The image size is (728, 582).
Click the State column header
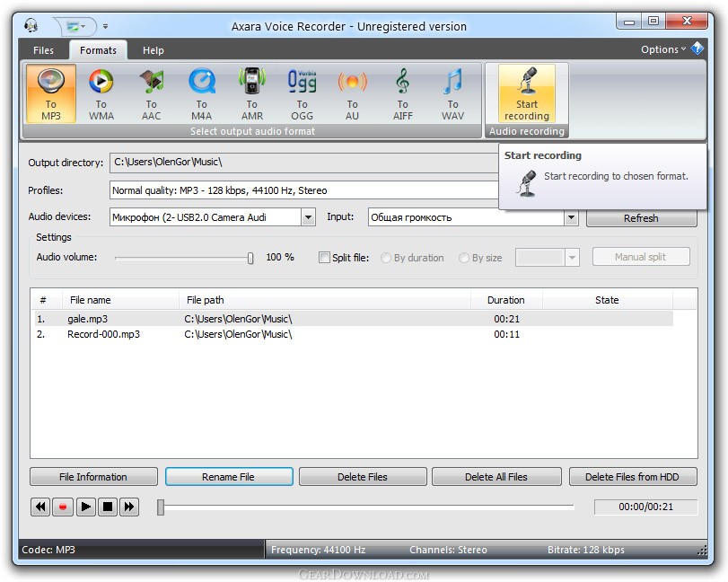coord(607,300)
